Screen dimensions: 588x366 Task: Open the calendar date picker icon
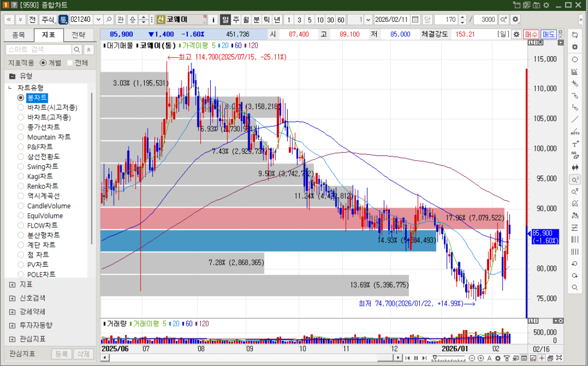tap(415, 20)
